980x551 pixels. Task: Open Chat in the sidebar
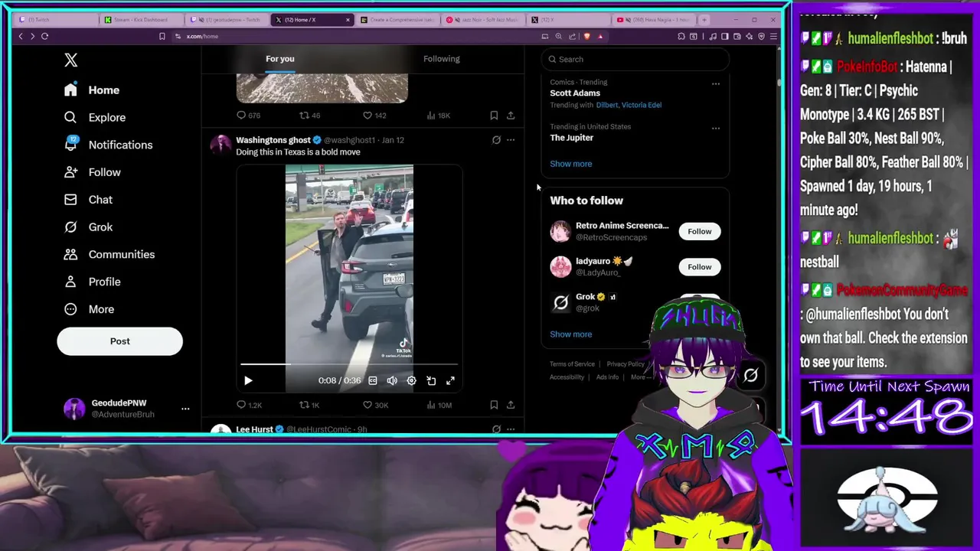point(88,200)
